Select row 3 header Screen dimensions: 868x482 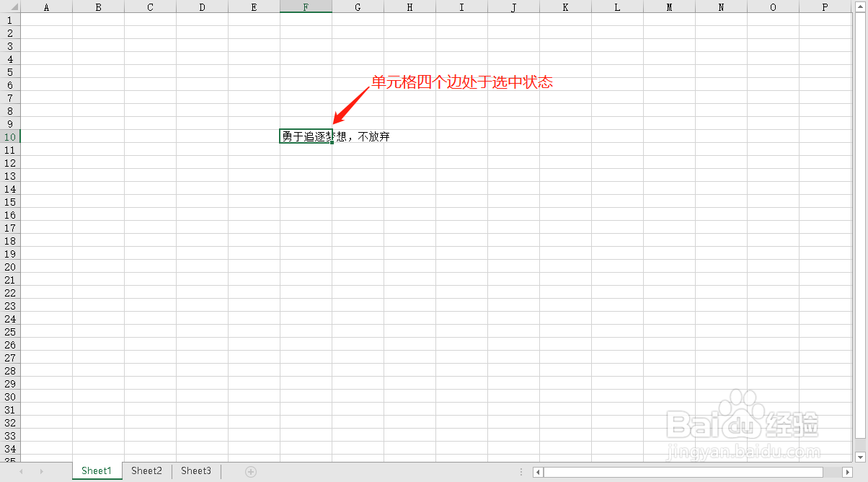[x=10, y=45]
